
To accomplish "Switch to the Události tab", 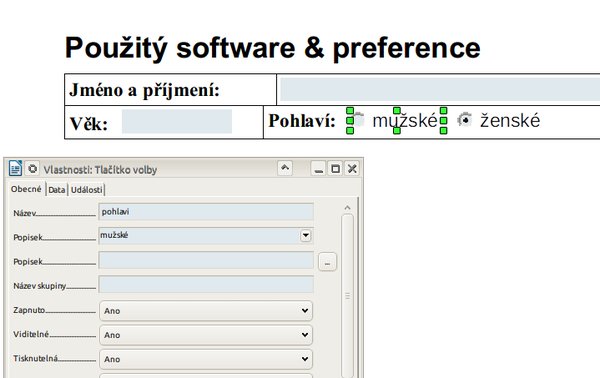I will [x=86, y=190].
